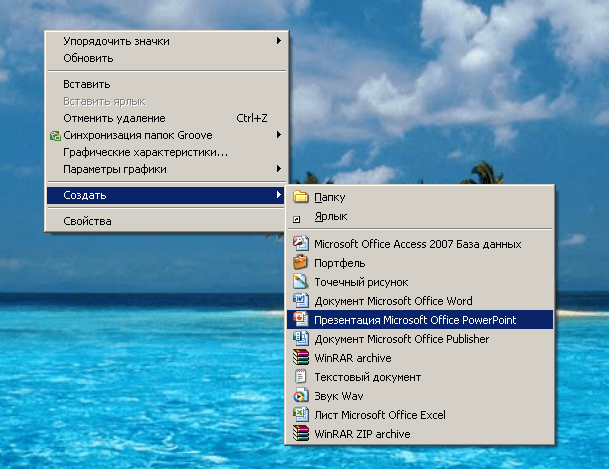This screenshot has width=609, height=469.
Task: Create new Папку
Action: pos(420,197)
